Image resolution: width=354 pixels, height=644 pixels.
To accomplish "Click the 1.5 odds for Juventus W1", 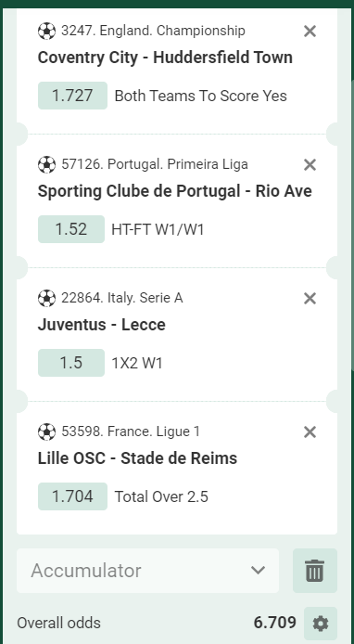I will [71, 363].
